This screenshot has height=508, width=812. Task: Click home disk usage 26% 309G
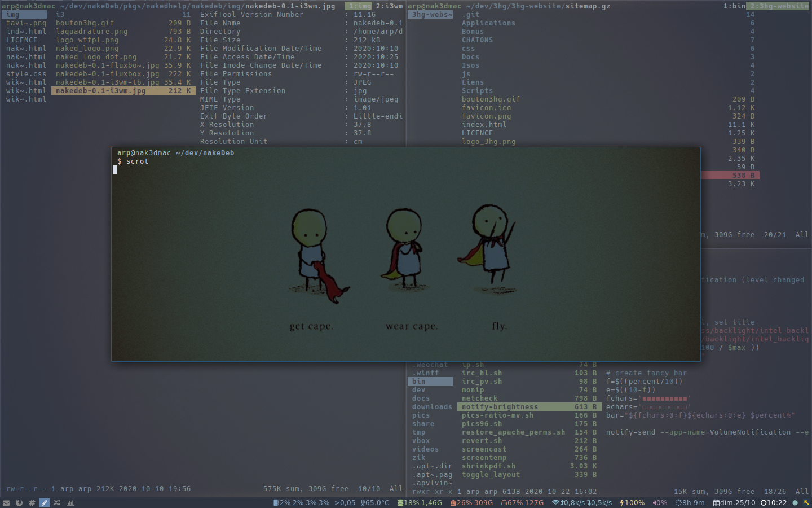471,502
